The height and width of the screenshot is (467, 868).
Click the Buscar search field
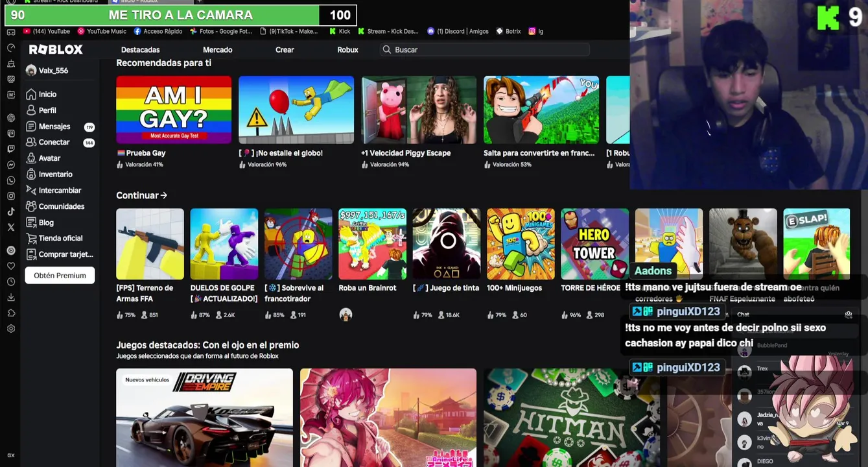pyautogui.click(x=484, y=49)
